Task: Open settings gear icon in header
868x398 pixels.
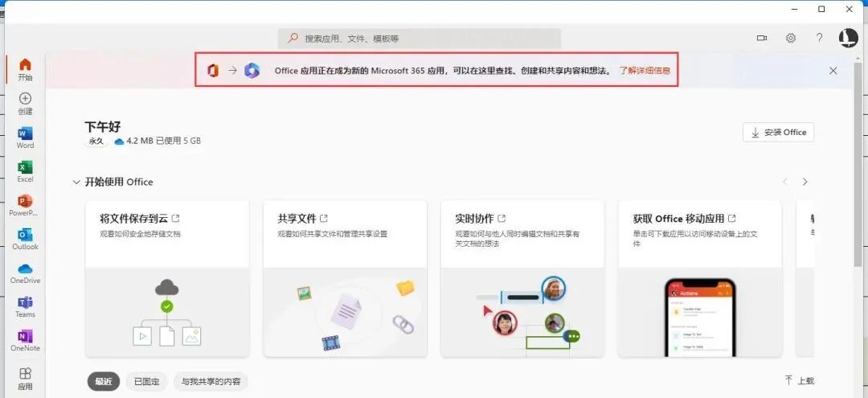Action: (791, 39)
